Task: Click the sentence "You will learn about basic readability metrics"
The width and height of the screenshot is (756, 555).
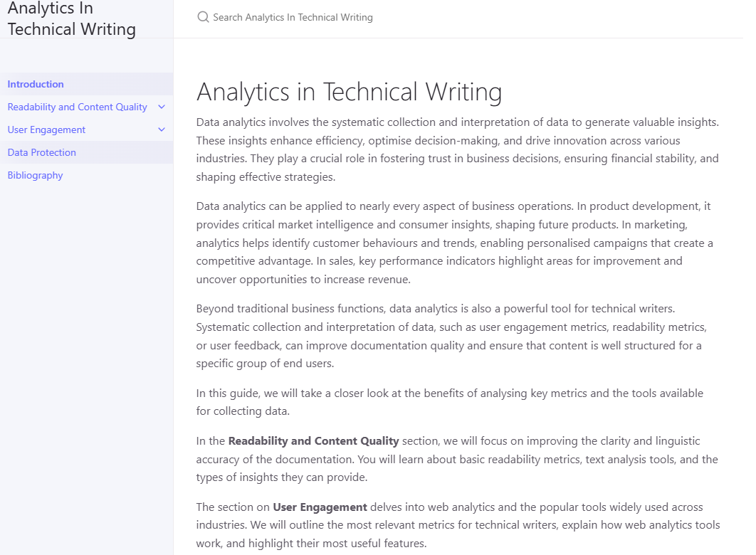Action: coord(456,467)
